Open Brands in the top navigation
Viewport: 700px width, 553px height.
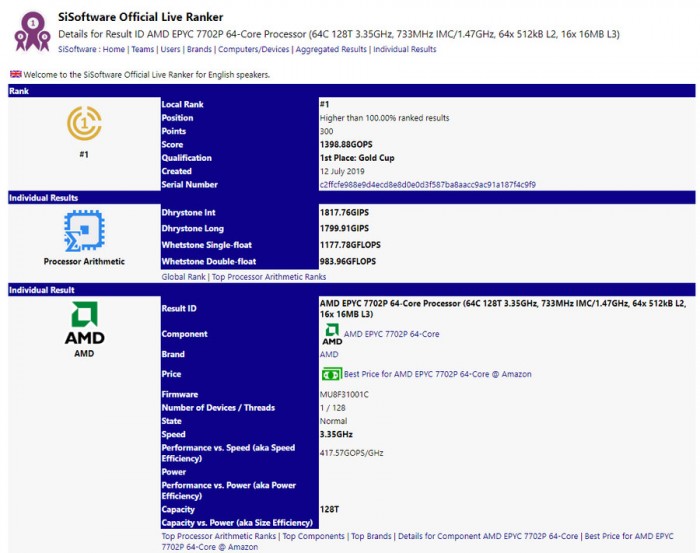[200, 49]
